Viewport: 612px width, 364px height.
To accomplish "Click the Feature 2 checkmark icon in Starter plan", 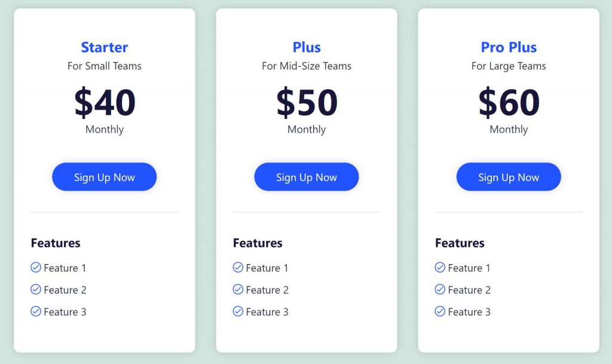I will [36, 289].
